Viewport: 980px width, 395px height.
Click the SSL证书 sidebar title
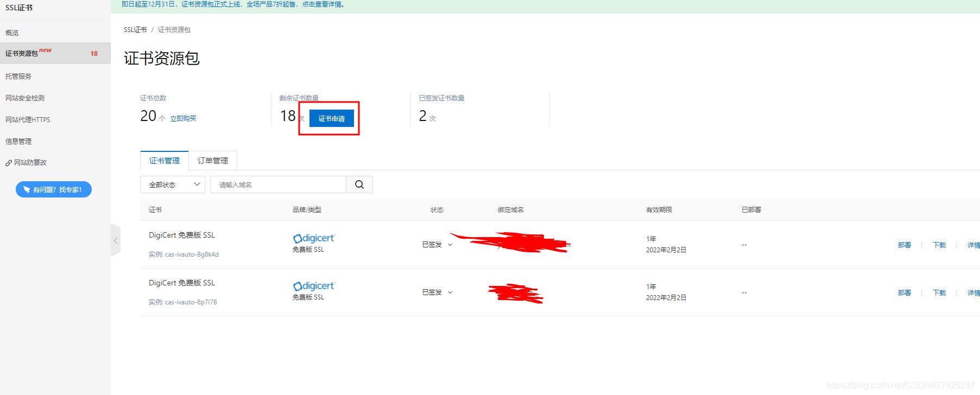tap(19, 8)
